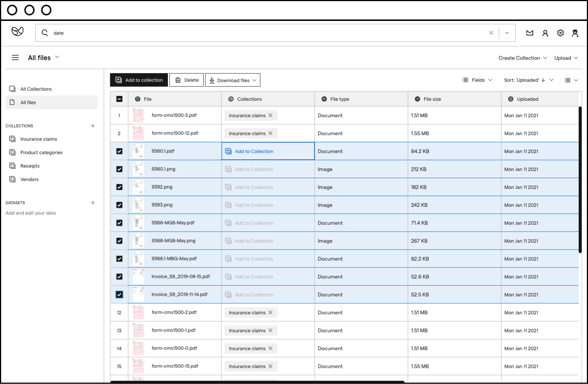
Task: Click the Add to collection button
Action: point(139,80)
